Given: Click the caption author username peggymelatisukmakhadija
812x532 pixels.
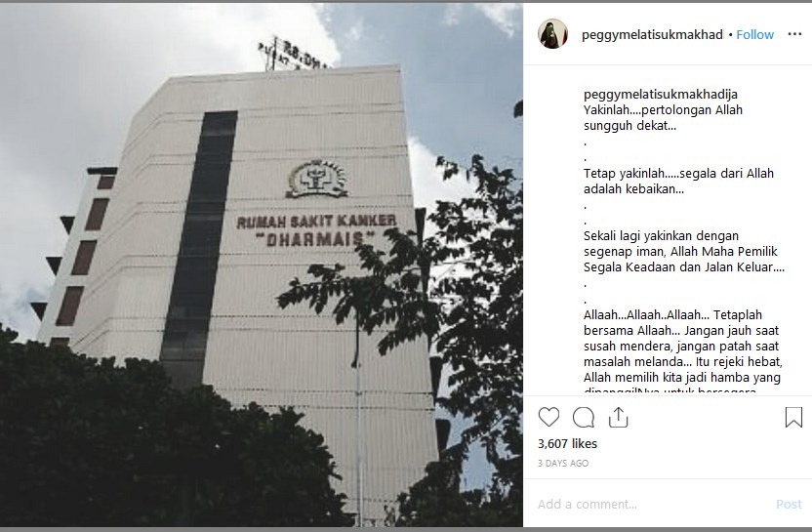Looking at the screenshot, I should coord(661,95).
